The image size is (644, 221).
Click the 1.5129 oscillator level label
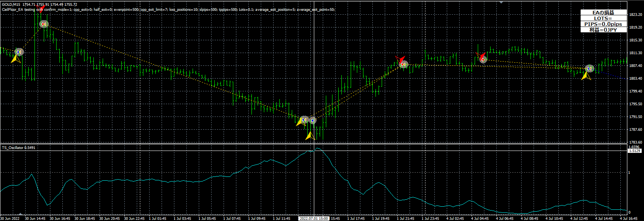635,151
